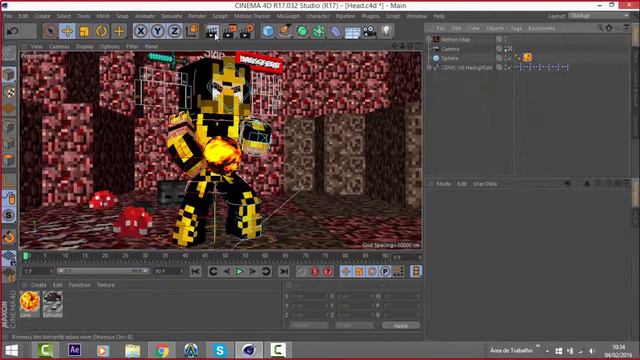Click the purple Bend deformer icon
This screenshot has height=360, width=640.
click(x=336, y=31)
